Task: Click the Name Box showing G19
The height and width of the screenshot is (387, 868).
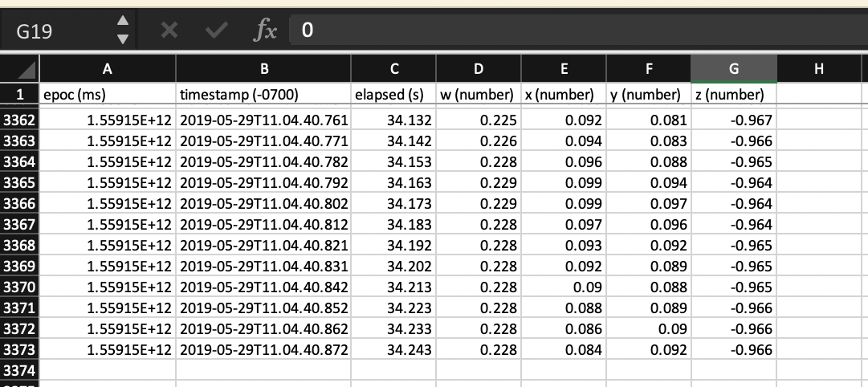Action: click(x=56, y=31)
